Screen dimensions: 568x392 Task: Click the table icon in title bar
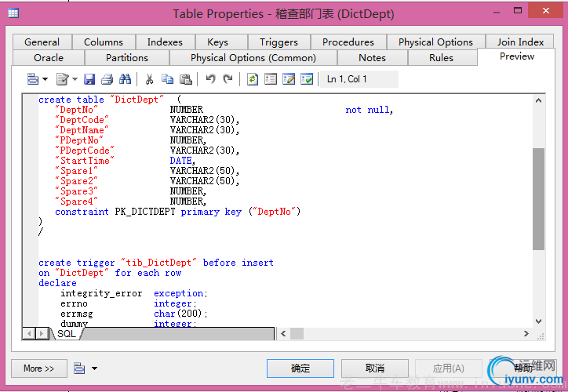pyautogui.click(x=13, y=13)
